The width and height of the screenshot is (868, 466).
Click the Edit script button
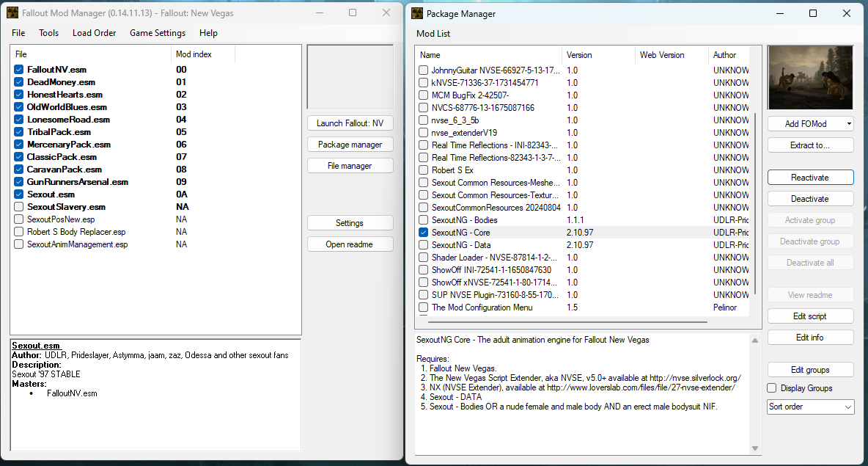pyautogui.click(x=810, y=316)
